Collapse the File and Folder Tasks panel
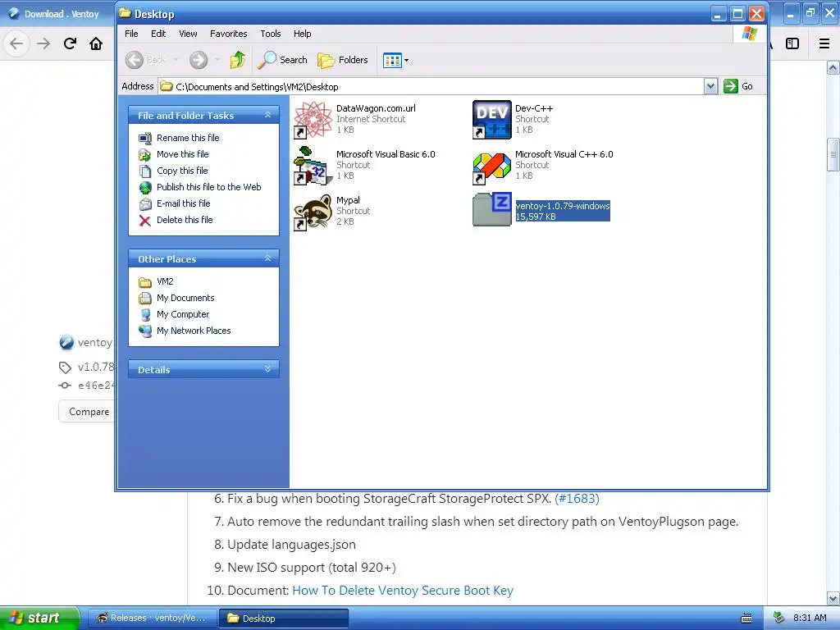 268,115
